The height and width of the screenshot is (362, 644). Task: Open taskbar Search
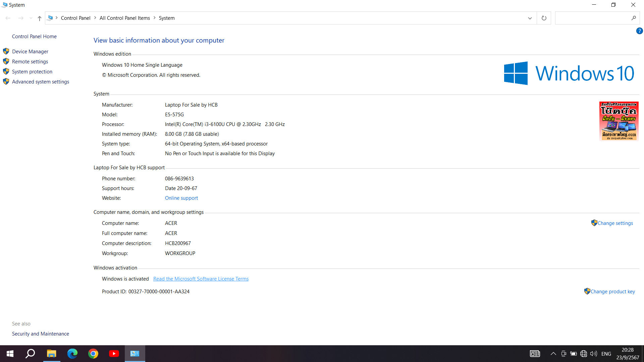31,354
